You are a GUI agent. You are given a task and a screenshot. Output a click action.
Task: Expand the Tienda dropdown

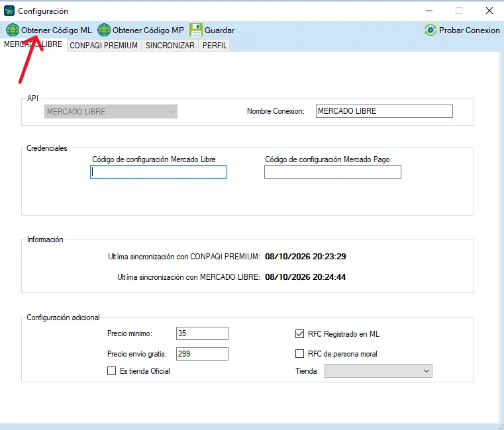(x=378, y=371)
